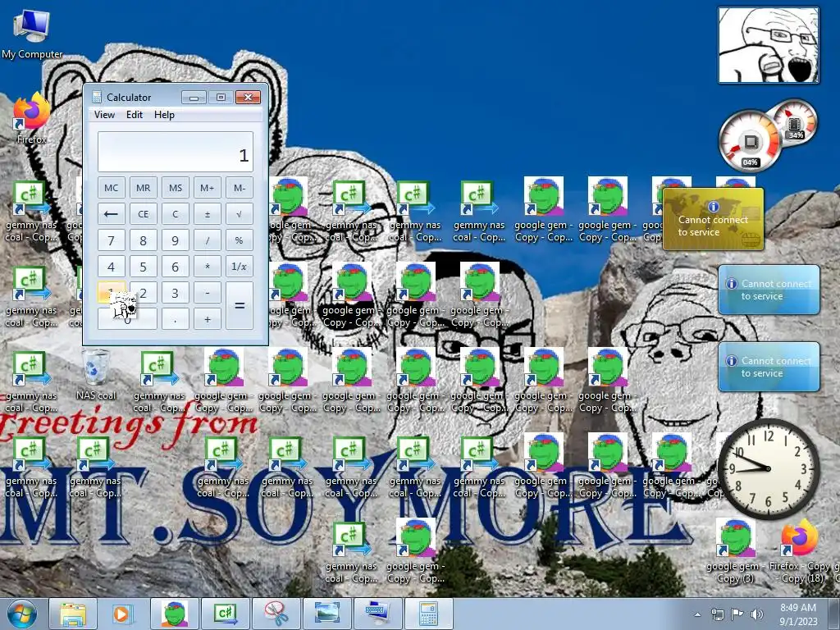
Task: Click the soyjak picture gadget thumbnail
Action: (x=768, y=45)
